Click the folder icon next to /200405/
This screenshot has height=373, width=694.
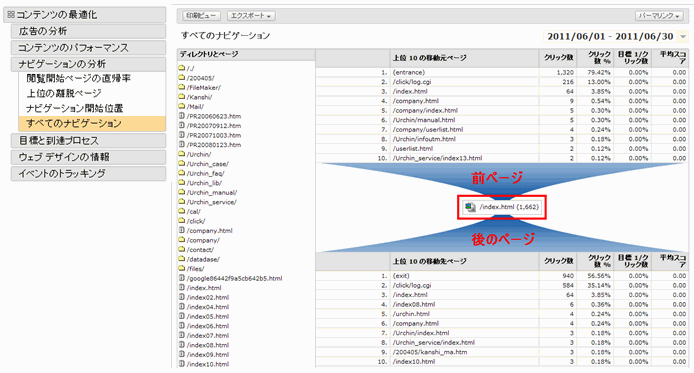181,77
